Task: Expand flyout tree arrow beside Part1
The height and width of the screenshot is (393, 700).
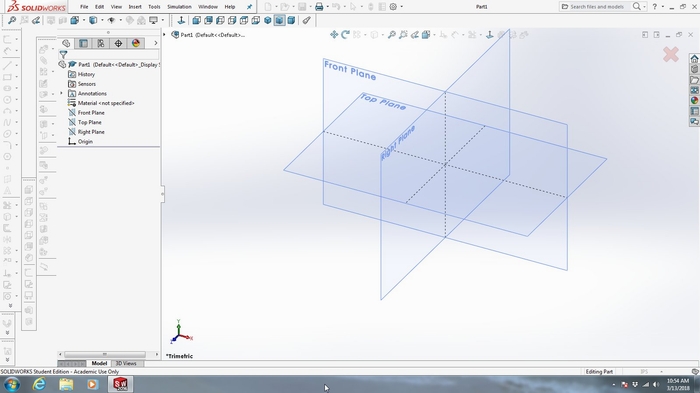Action: coord(164,34)
